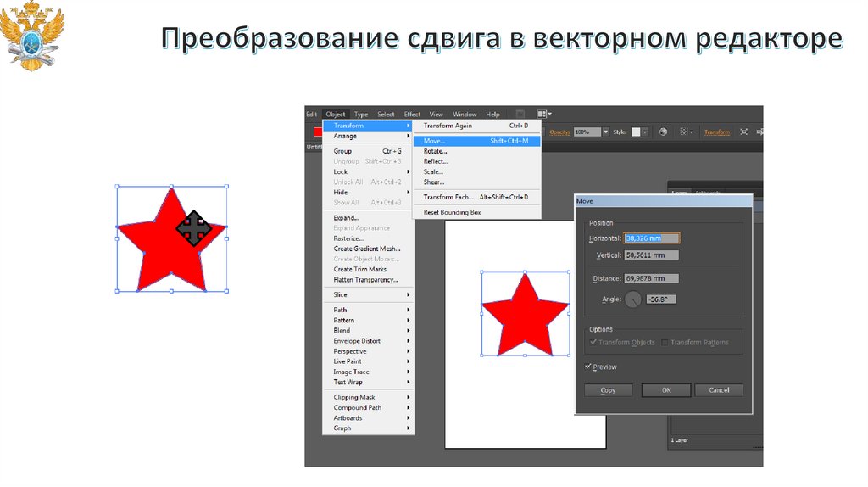Open the Help menu
This screenshot has width=868, height=487.
coord(492,115)
